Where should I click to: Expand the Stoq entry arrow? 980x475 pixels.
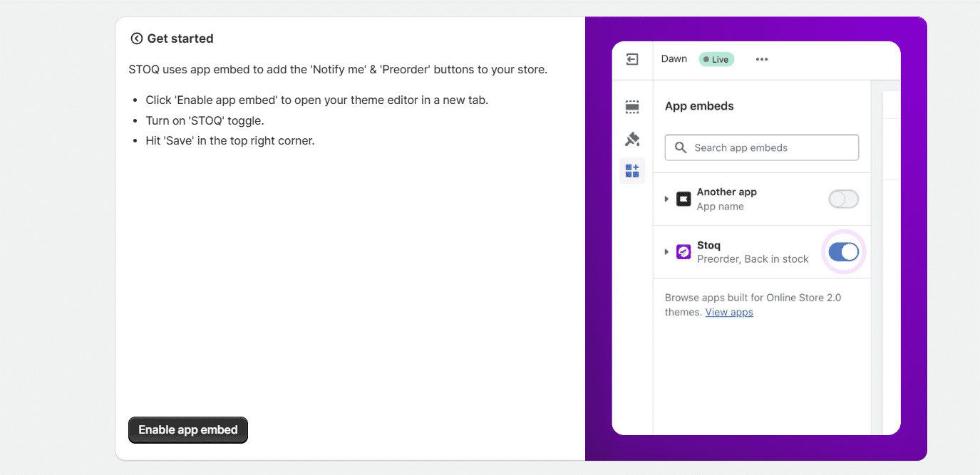click(x=666, y=252)
